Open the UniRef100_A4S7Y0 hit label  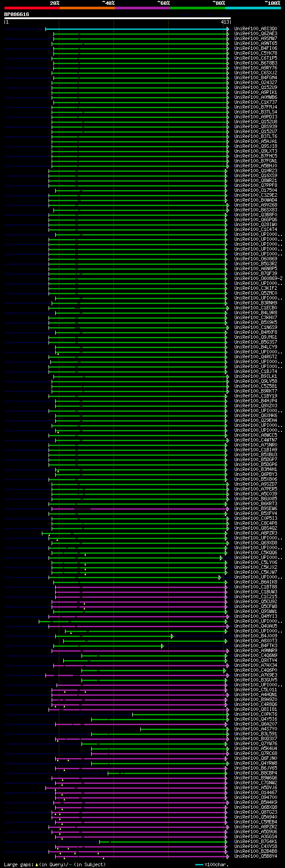(256, 729)
